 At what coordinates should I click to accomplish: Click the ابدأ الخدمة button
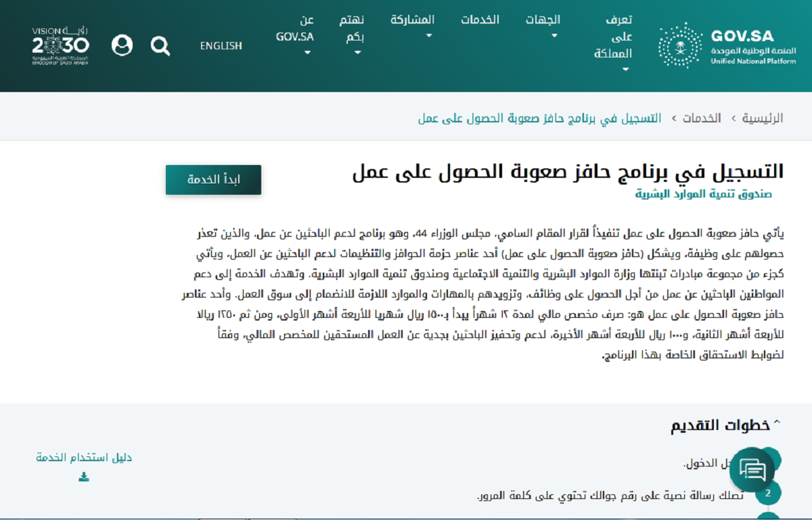(213, 180)
